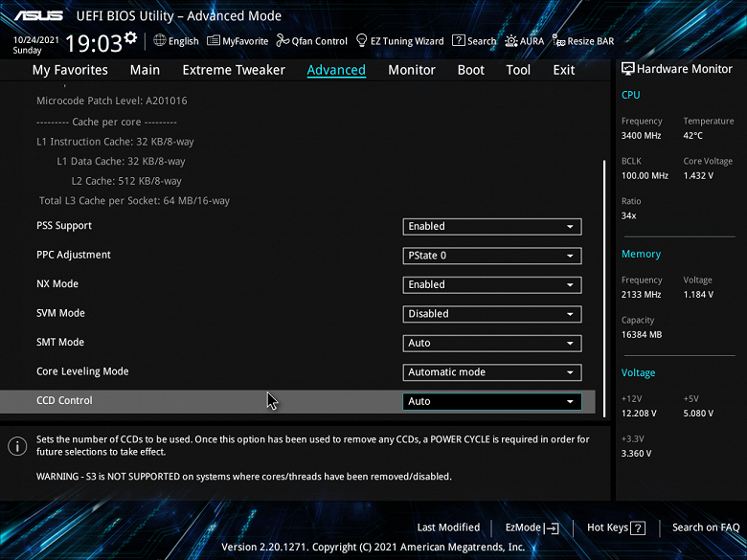Select the NX Mode setting label
The height and width of the screenshot is (560, 747).
click(57, 283)
